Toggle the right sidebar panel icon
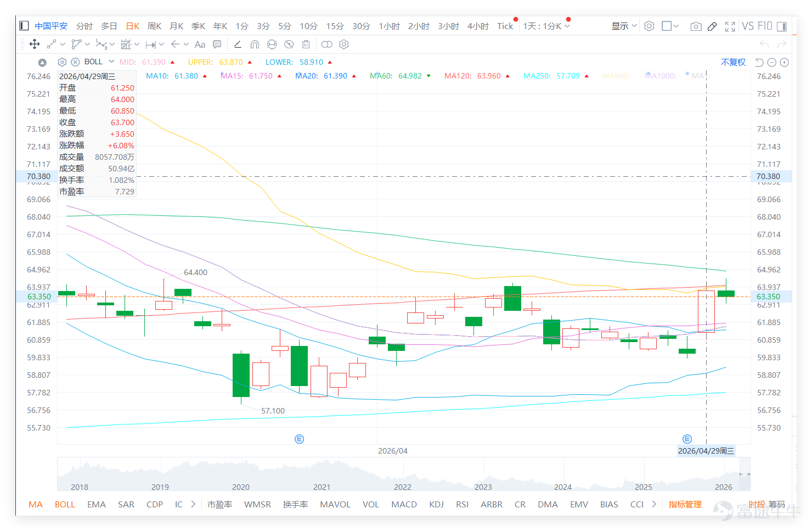 (782, 26)
